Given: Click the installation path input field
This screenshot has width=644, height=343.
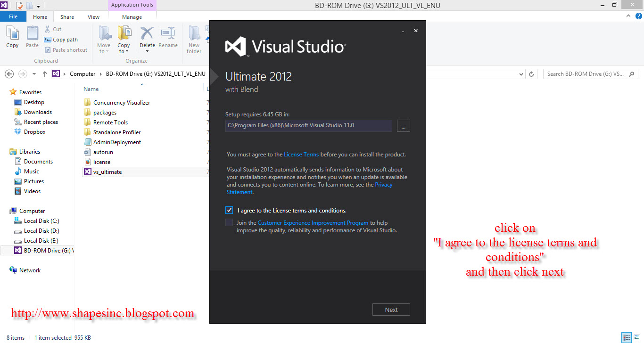Looking at the screenshot, I should 308,125.
